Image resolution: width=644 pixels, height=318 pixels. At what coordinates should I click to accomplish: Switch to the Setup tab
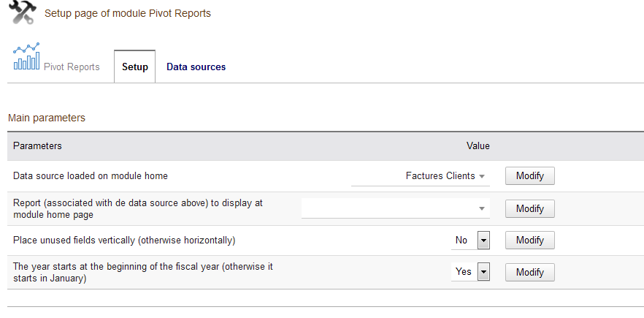(135, 67)
